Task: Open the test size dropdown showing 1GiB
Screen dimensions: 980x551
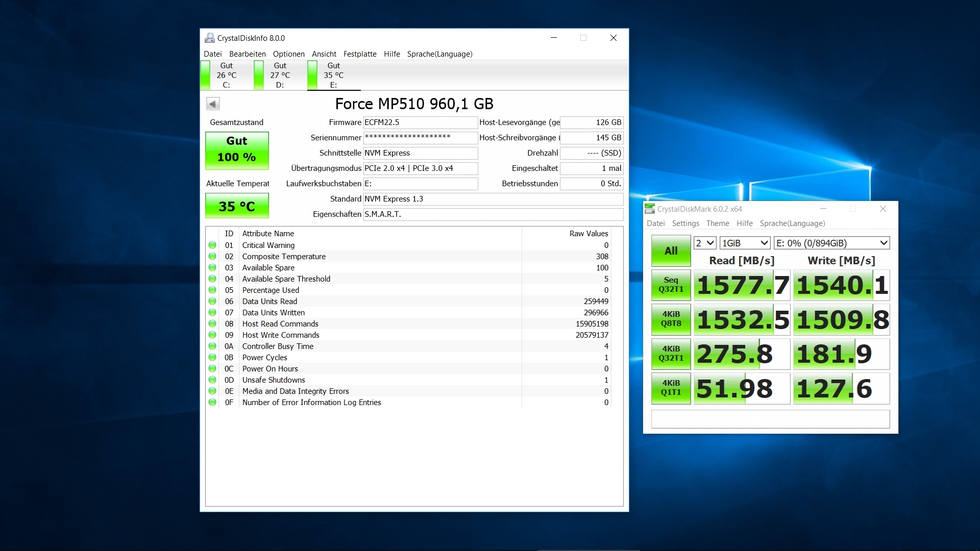Action: point(745,243)
